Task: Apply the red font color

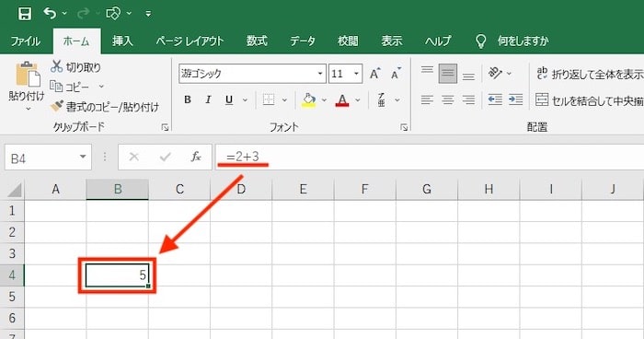Action: [x=342, y=100]
